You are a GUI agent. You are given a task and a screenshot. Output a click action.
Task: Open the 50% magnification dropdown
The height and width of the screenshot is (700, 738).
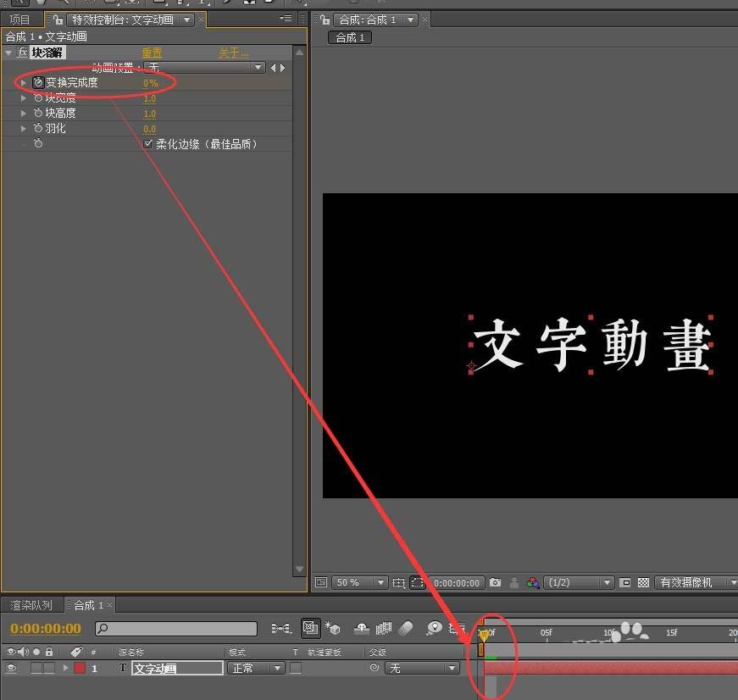pos(359,582)
